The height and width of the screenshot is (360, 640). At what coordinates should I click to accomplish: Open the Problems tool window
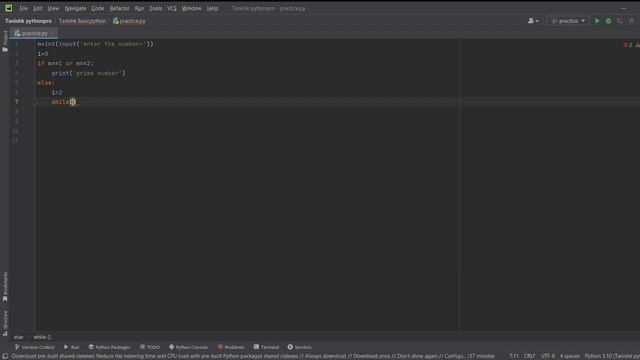[x=231, y=347]
